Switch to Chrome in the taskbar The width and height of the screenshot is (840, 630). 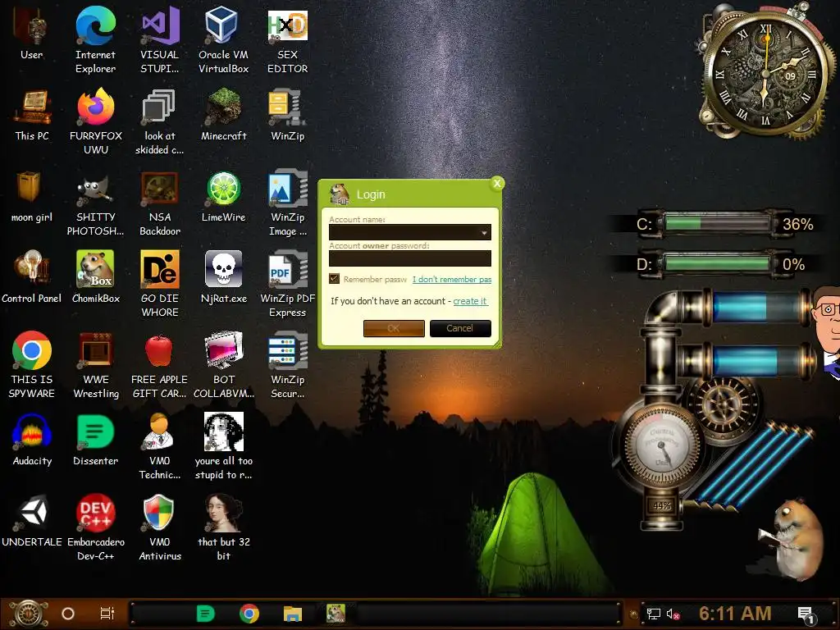point(249,614)
